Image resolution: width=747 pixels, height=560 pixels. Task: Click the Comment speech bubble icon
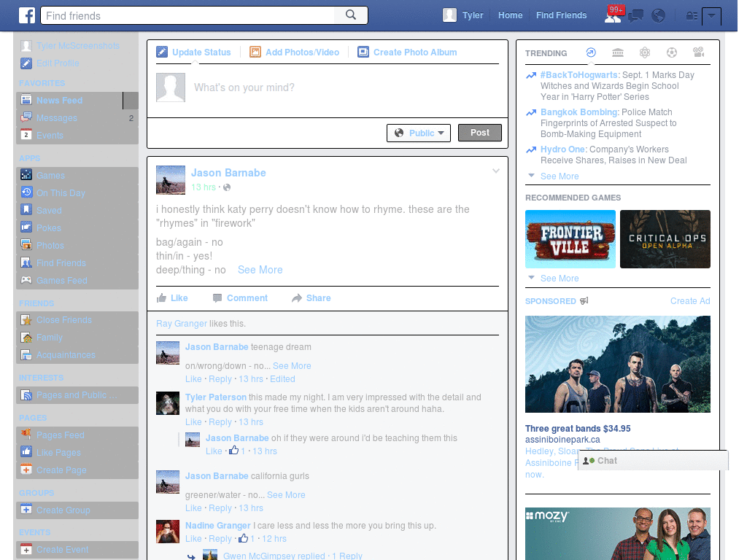217,298
